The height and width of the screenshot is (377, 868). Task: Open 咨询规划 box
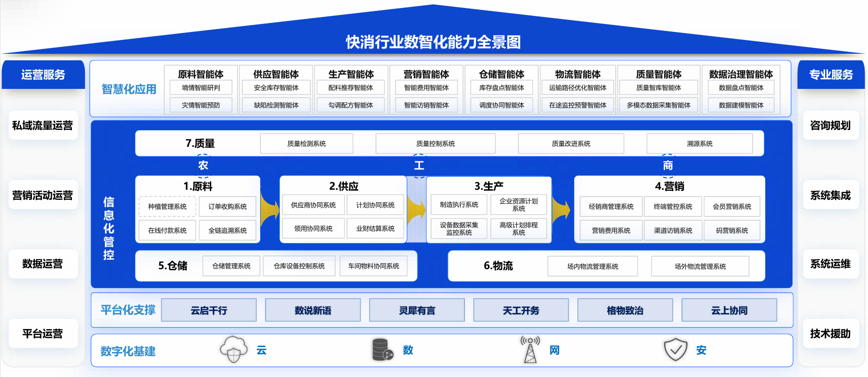coord(831,125)
